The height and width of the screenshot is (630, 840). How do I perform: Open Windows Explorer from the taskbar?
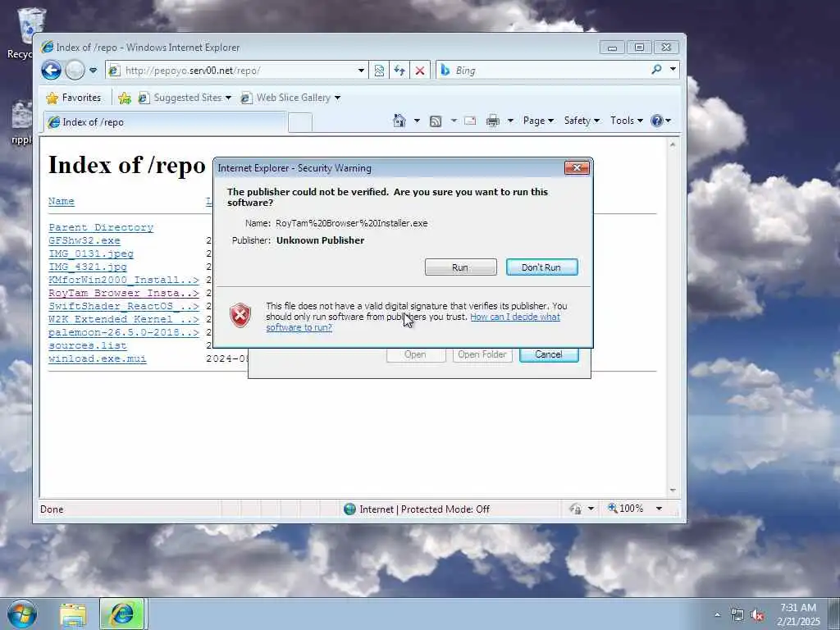click(73, 614)
